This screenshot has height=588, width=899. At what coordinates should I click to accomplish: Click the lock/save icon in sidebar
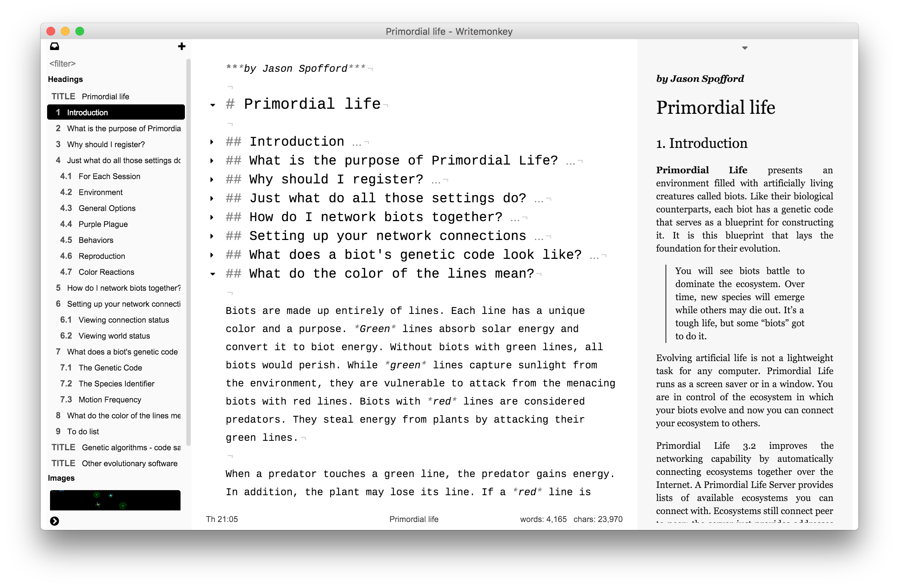coord(55,47)
